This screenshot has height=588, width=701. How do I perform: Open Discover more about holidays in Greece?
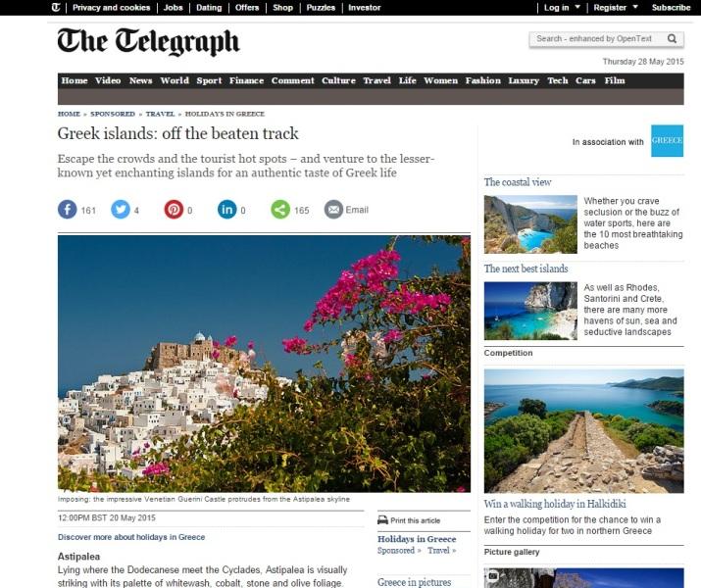tap(131, 537)
